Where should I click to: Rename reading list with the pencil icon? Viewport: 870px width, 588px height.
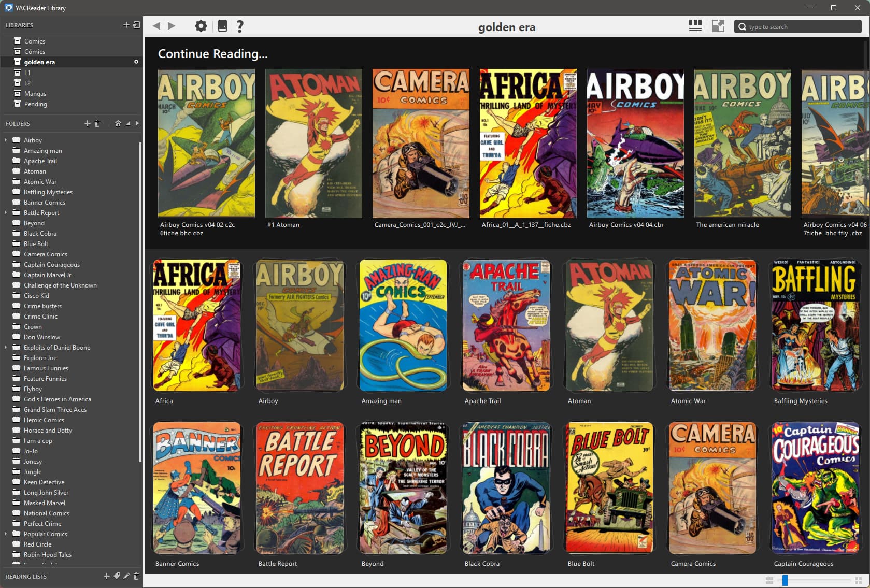pyautogui.click(x=126, y=576)
